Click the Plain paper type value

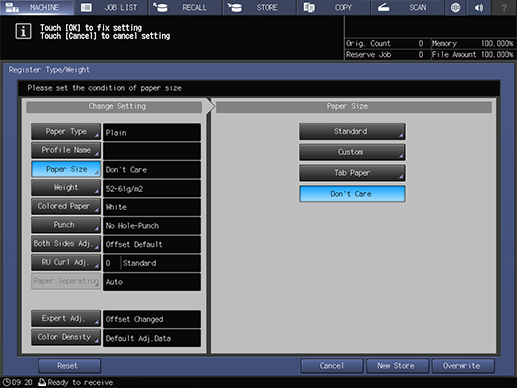(x=152, y=132)
